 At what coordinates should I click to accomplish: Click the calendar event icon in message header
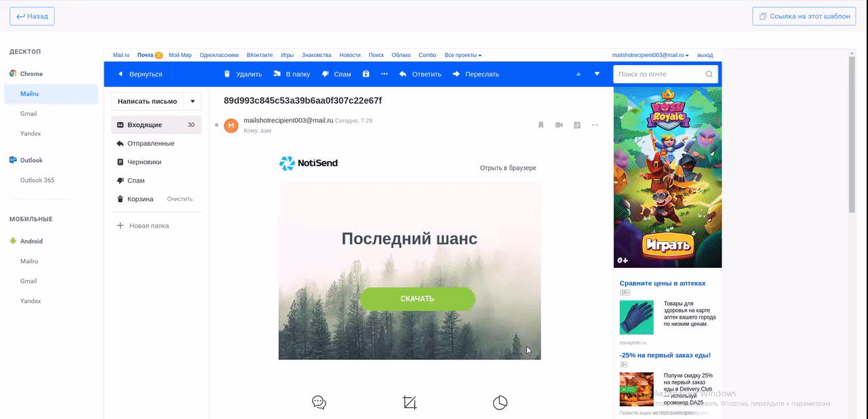[x=577, y=125]
